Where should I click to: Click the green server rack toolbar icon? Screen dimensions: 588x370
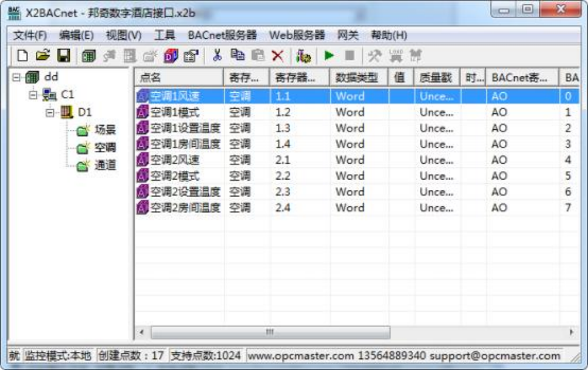89,56
